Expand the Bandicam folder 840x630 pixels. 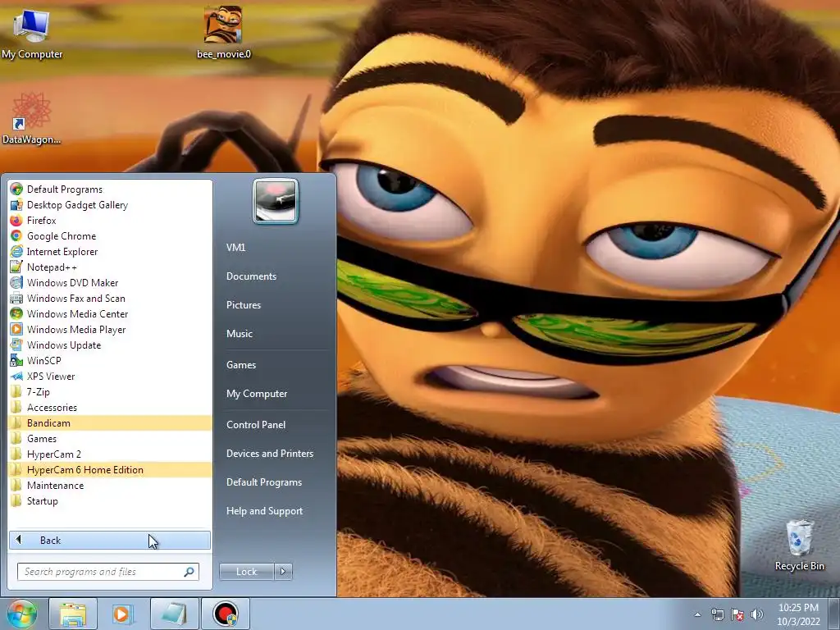point(110,422)
